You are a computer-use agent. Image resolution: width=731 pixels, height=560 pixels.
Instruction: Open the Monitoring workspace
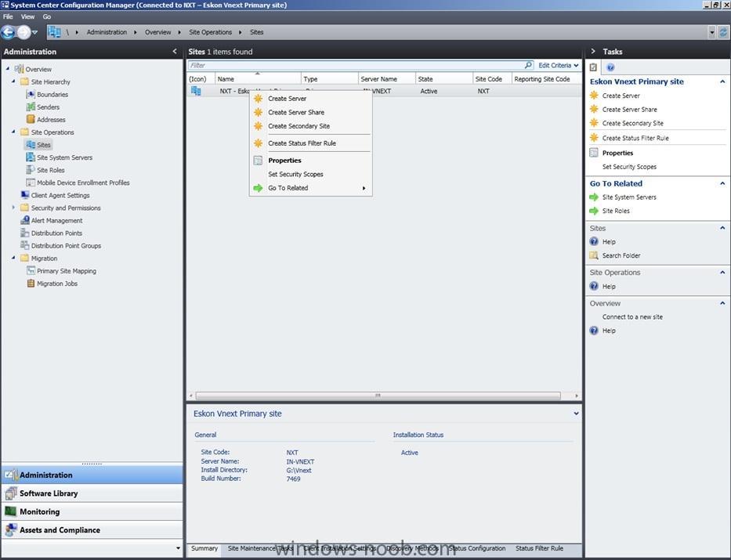click(x=92, y=511)
